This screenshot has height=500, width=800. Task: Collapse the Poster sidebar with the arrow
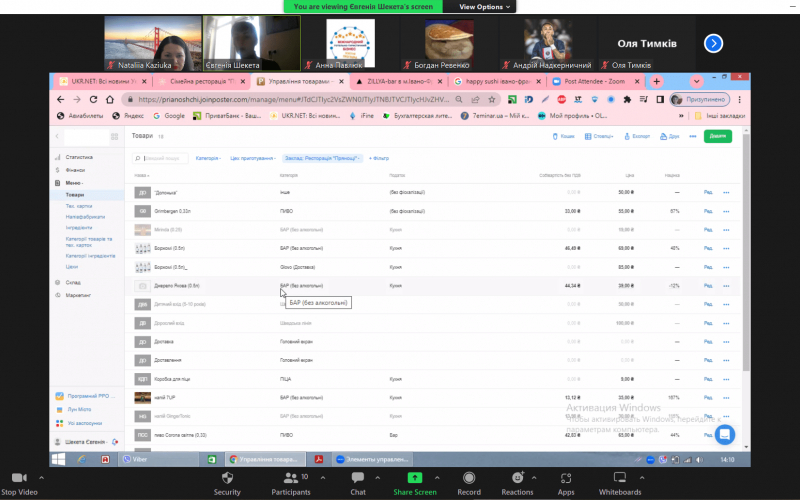(57, 136)
